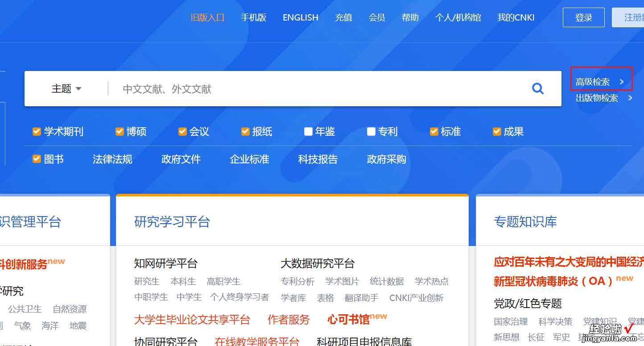
Task: Open 旧版入口 in top navigation
Action: (207, 17)
